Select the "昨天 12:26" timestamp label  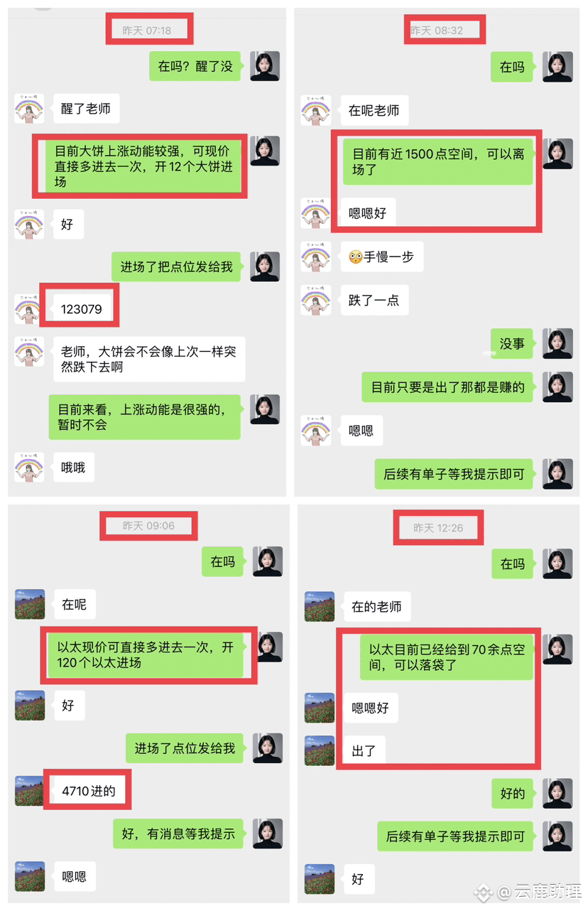[438, 528]
